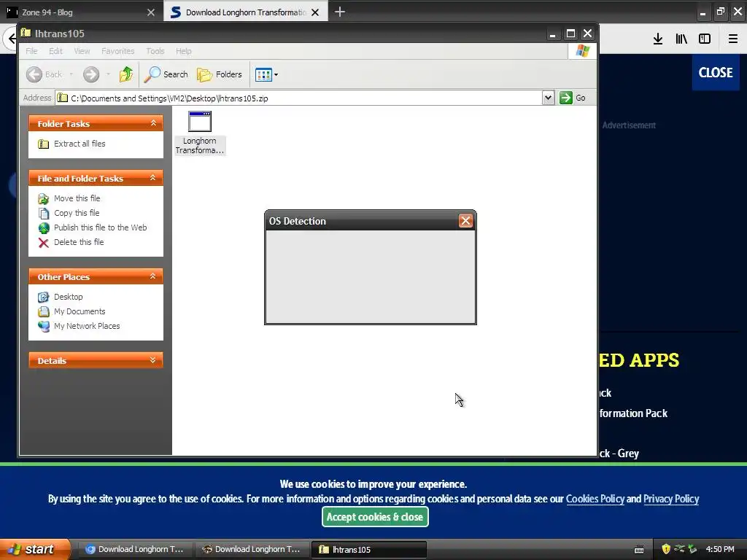The image size is (747, 560).
Task: Click the Up folder icon in toolbar
Action: tap(126, 74)
